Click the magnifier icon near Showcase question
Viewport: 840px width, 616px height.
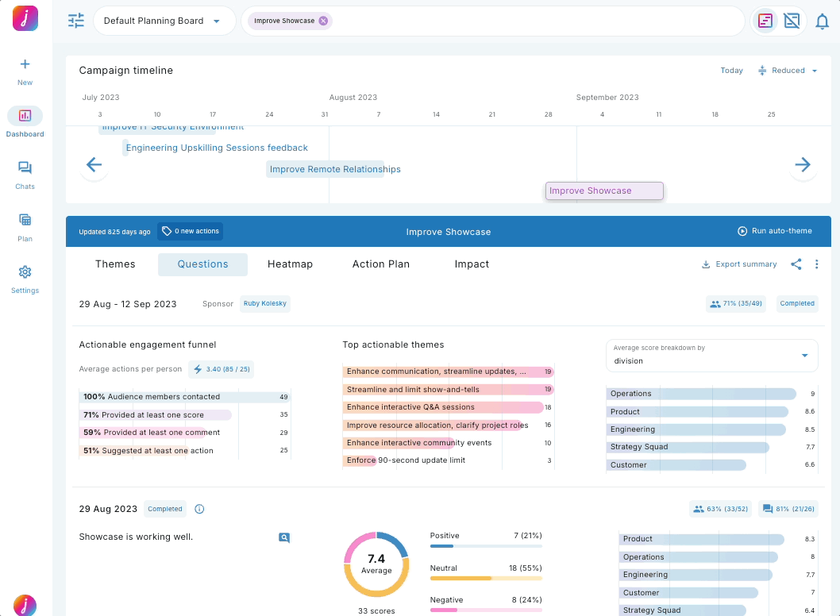click(x=284, y=537)
